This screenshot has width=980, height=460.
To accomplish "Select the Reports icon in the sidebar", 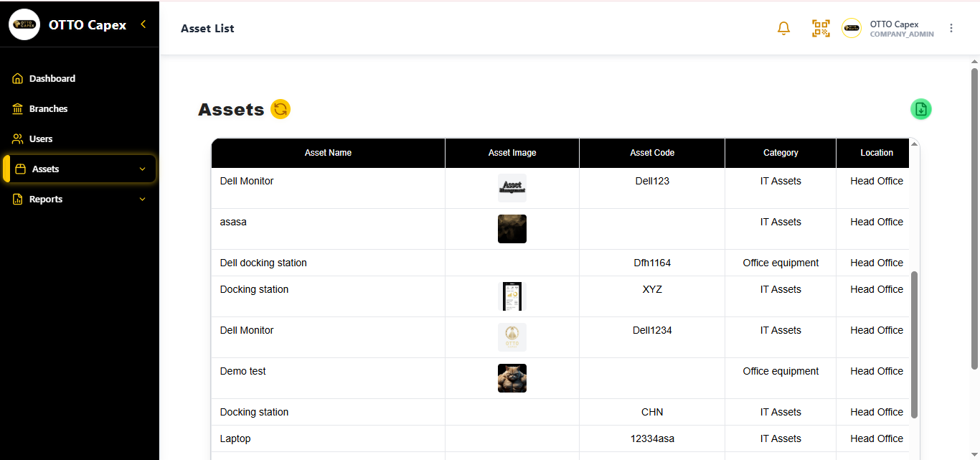I will [x=17, y=199].
